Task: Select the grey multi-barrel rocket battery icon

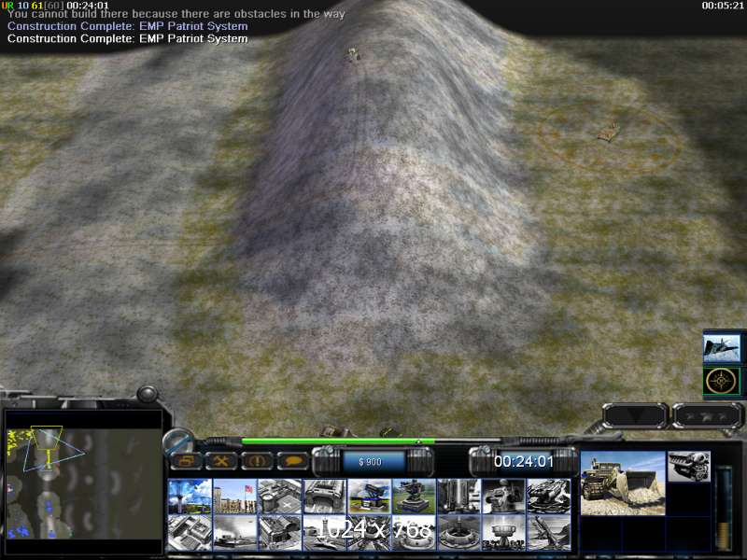Action: pos(549,496)
